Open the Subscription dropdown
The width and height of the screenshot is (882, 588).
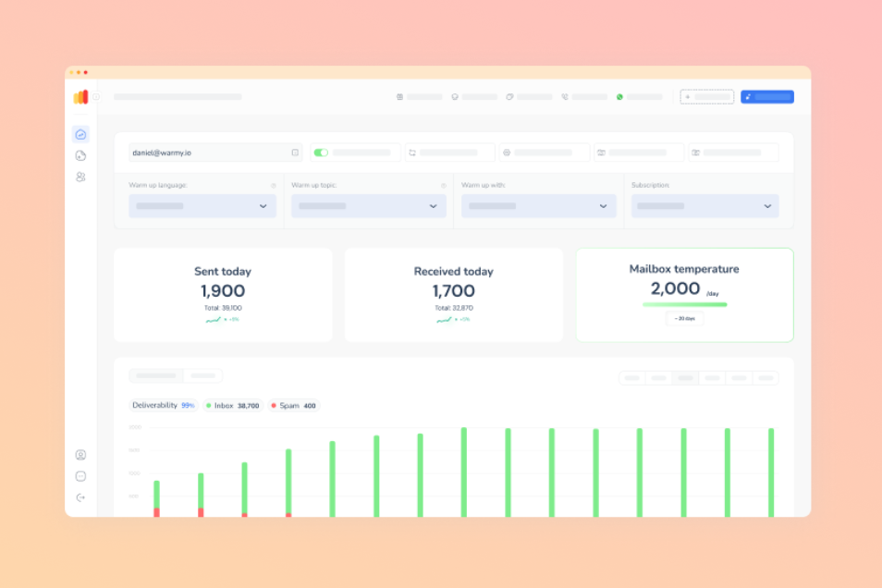[704, 206]
